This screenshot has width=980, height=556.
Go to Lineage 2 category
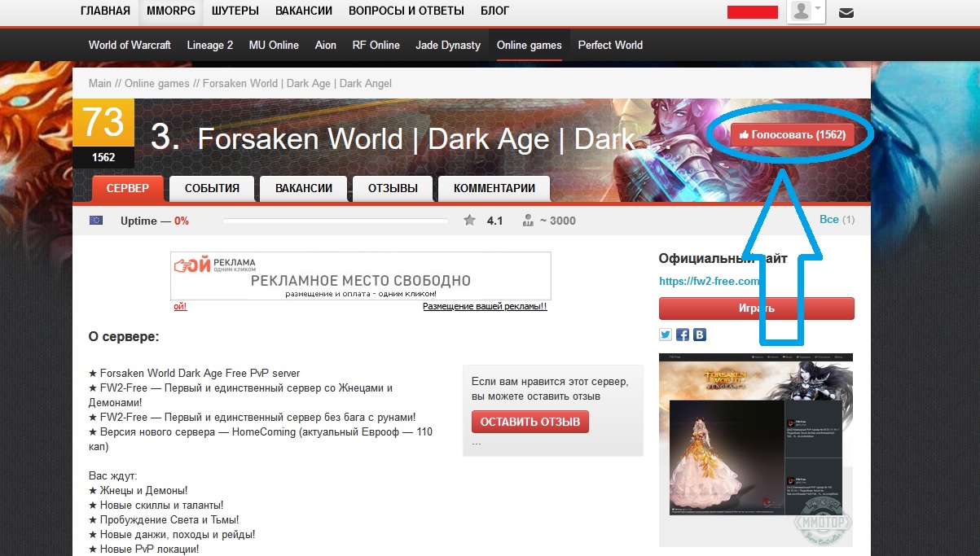click(210, 45)
